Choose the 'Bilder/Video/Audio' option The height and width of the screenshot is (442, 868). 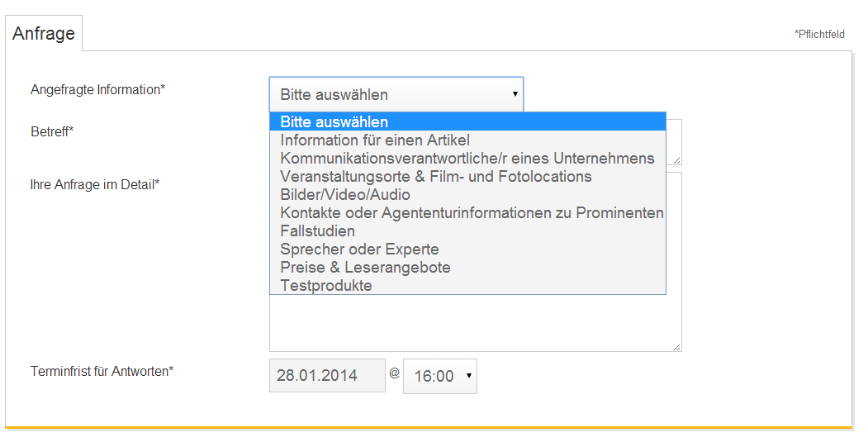click(x=467, y=195)
